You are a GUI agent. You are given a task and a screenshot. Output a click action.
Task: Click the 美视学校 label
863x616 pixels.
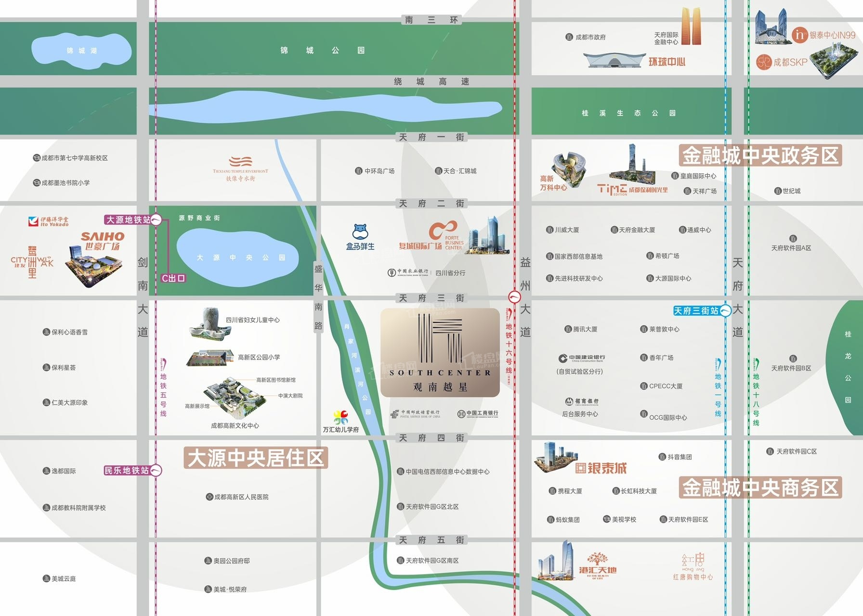point(620,519)
